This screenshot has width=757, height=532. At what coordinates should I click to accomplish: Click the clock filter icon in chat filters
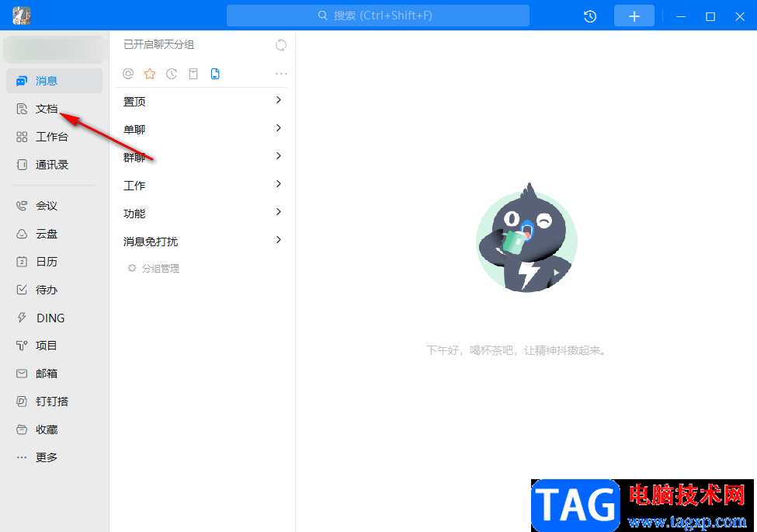172,74
